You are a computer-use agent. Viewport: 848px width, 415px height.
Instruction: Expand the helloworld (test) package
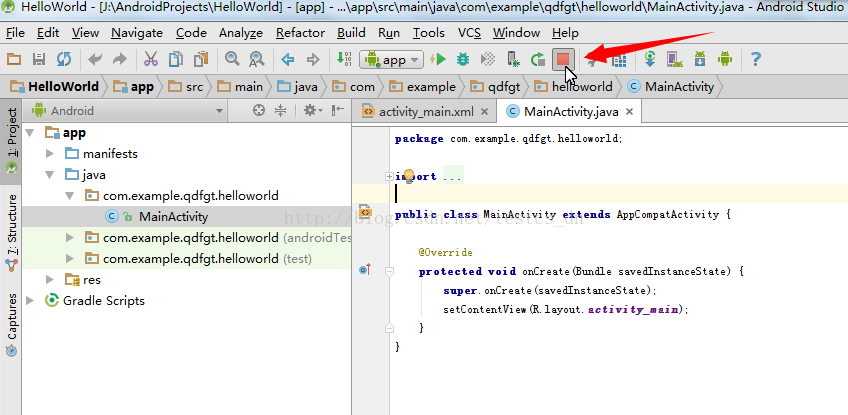(x=70, y=259)
